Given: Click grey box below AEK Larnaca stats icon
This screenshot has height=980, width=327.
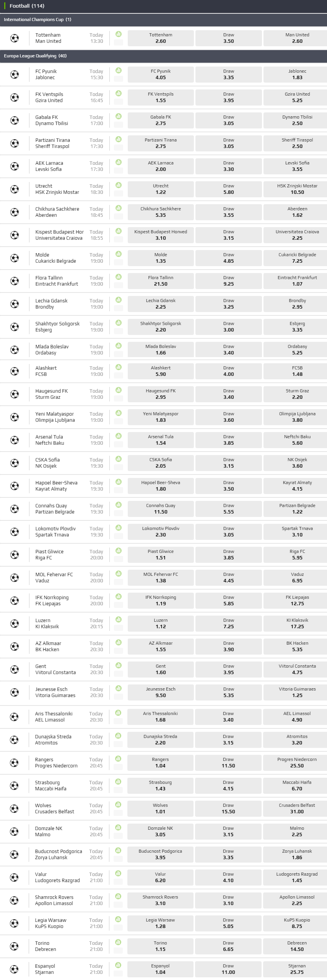Looking at the screenshot, I should click(x=119, y=171).
